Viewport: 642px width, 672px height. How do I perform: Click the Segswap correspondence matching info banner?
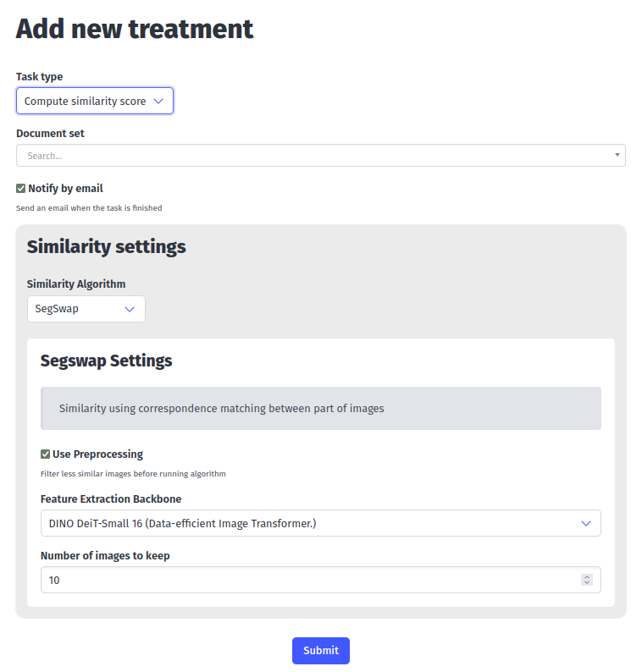click(x=320, y=409)
